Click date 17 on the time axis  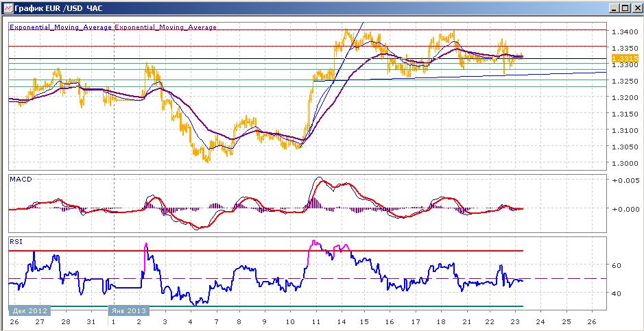tap(416, 321)
